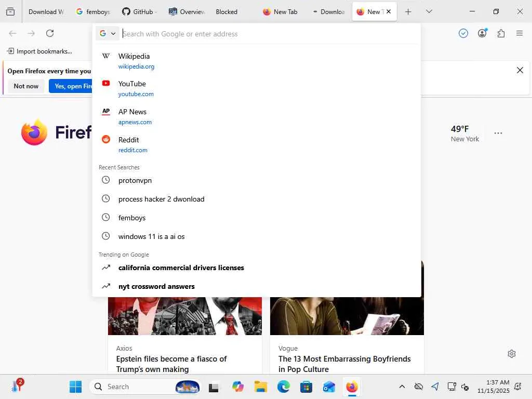The image size is (532, 399).
Task: Open the taskbar clock showing 1:37 AM
Action: tap(494, 387)
